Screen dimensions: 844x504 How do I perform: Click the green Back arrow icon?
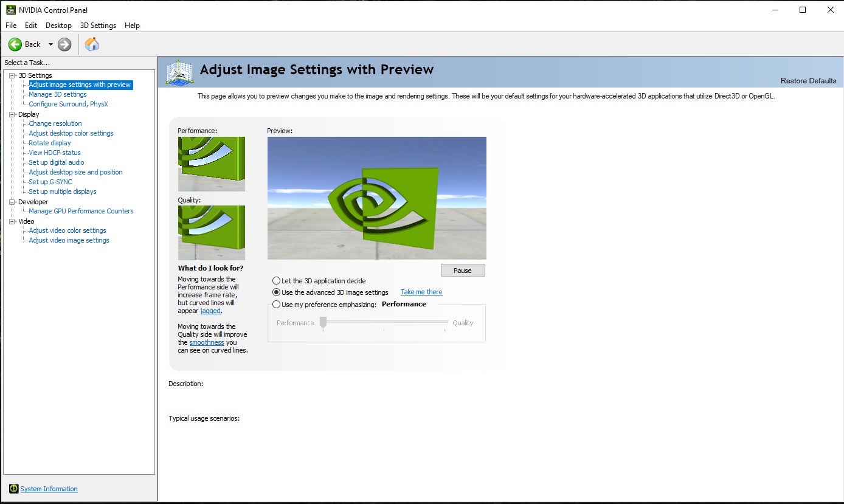point(15,44)
